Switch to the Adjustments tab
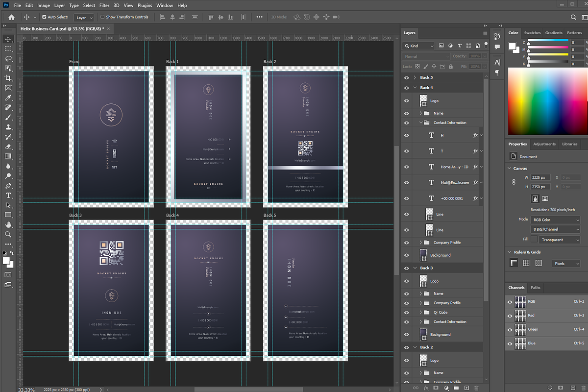Viewport: 588px width, 392px height. pyautogui.click(x=544, y=144)
